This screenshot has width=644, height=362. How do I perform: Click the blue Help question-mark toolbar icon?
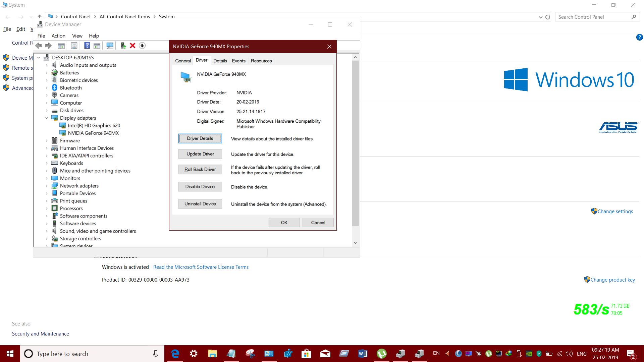point(87,46)
